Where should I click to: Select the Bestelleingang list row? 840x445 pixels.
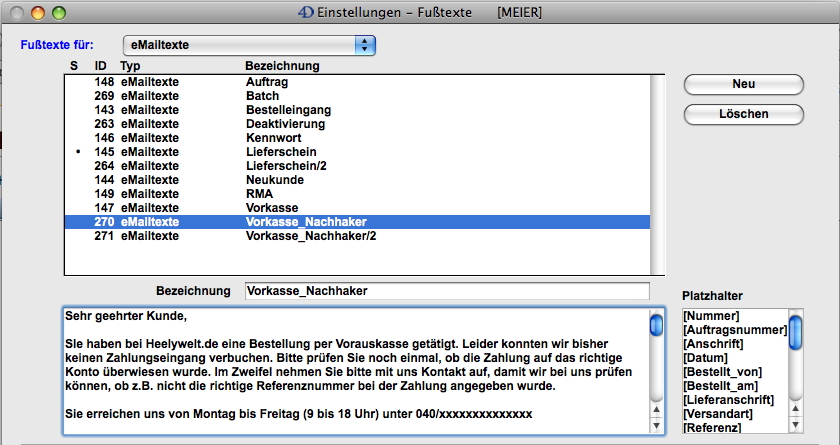(x=288, y=109)
